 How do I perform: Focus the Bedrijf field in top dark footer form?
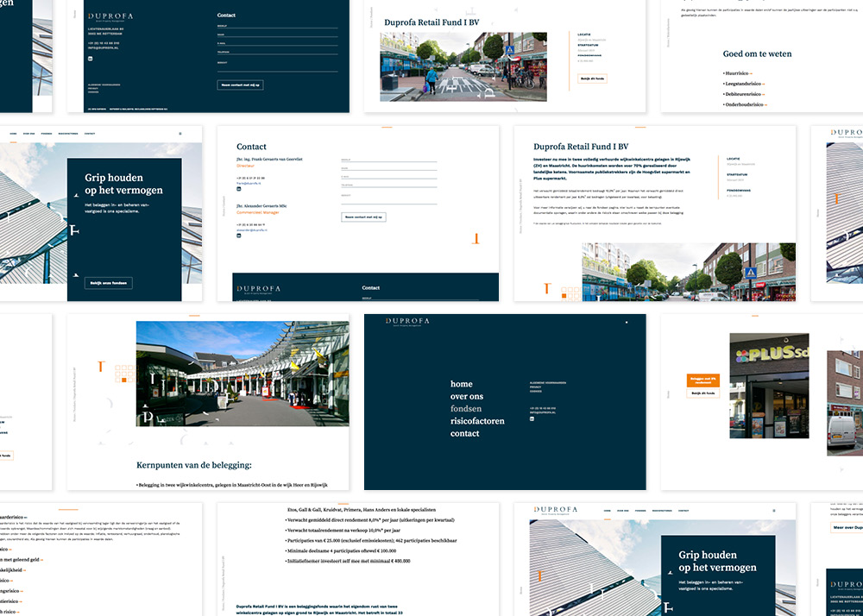(x=277, y=25)
